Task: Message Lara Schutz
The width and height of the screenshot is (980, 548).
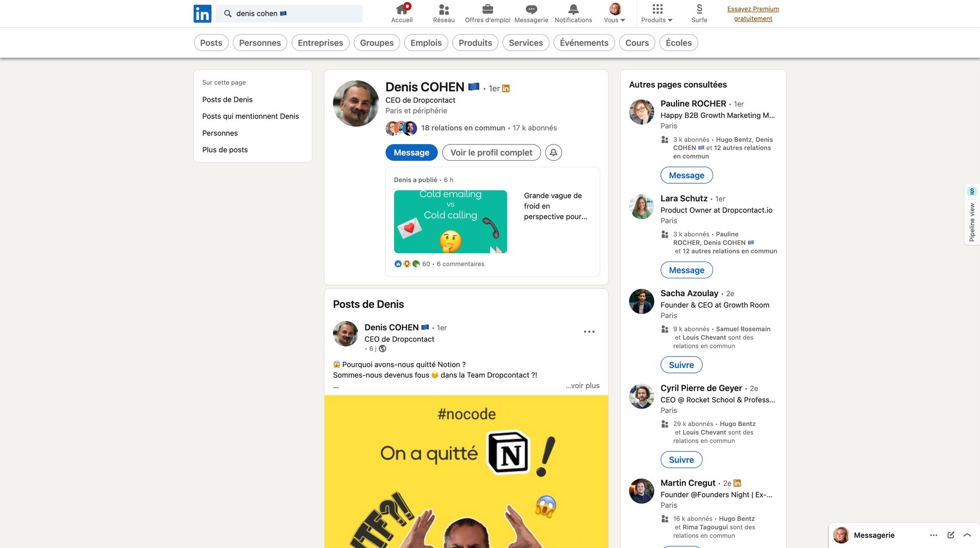Action: click(x=687, y=270)
